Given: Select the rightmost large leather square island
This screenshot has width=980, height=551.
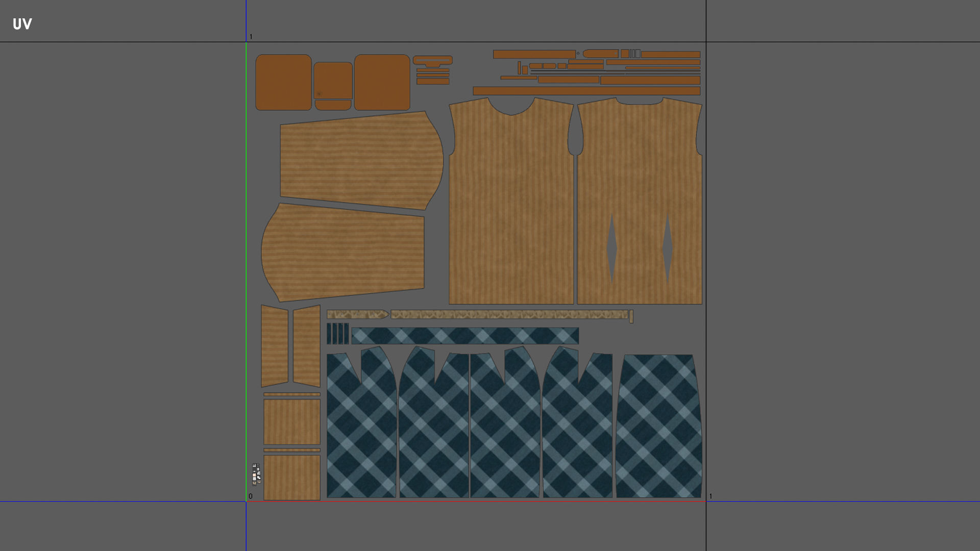Looking at the screenshot, I should point(382,82).
